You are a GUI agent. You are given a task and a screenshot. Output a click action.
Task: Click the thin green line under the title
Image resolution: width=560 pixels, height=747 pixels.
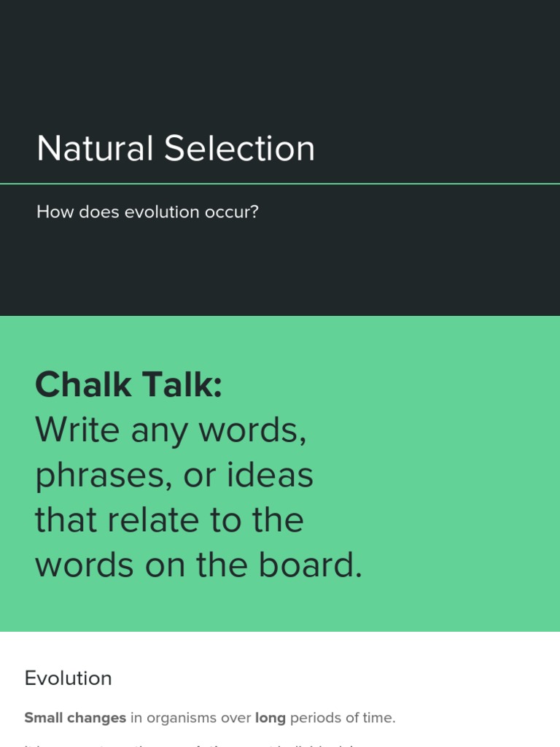(280, 184)
